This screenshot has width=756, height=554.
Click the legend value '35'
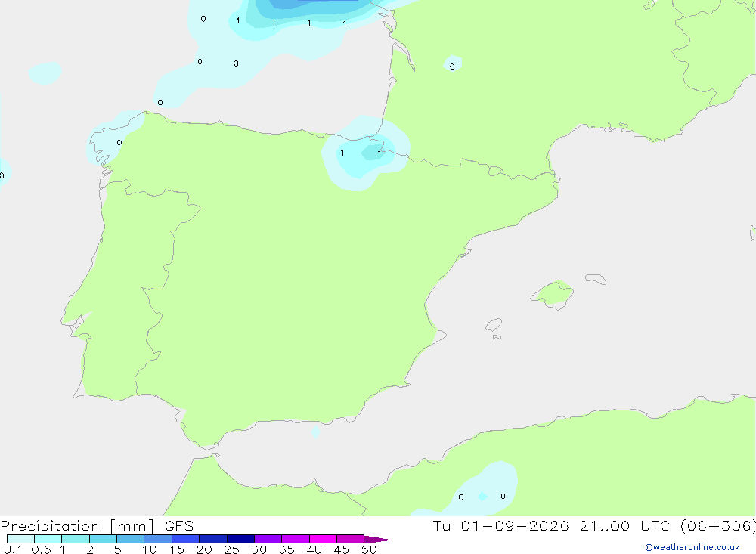coord(287,549)
